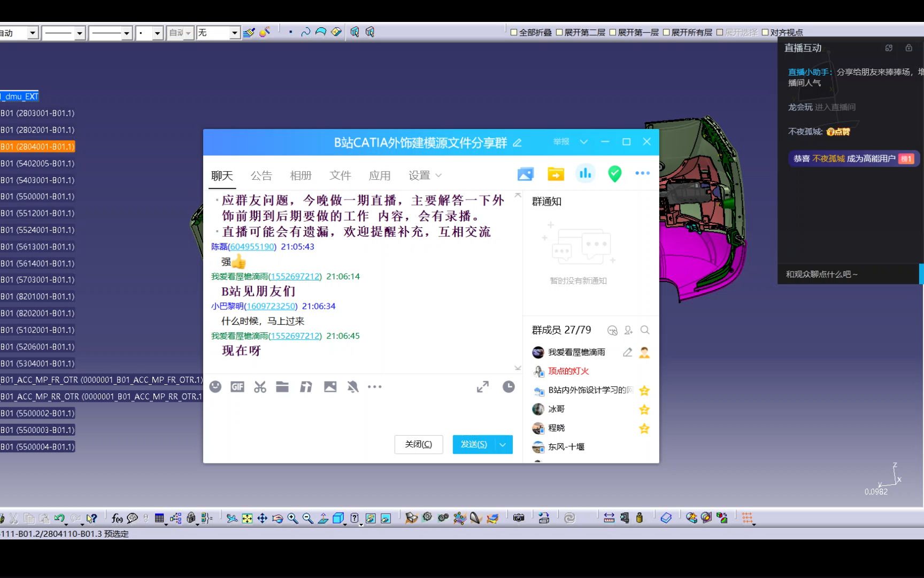
Task: Click the blue bar-chart icon in group header
Action: (586, 173)
